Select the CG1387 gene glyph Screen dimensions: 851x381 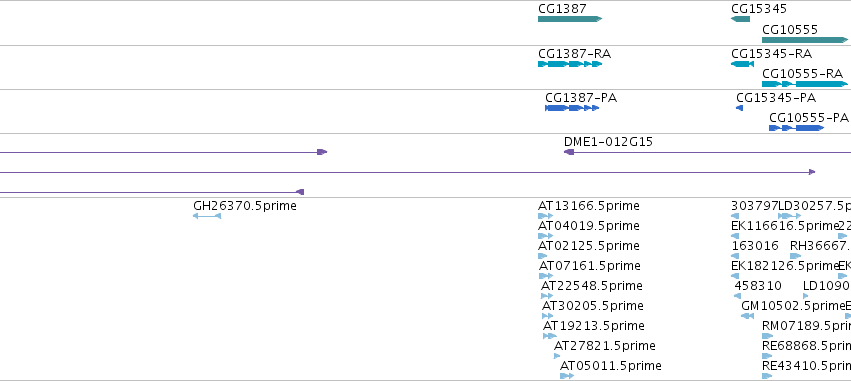(570, 19)
